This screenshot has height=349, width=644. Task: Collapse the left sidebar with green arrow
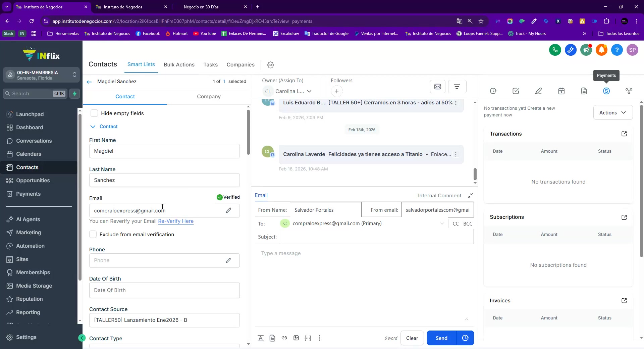(x=82, y=338)
